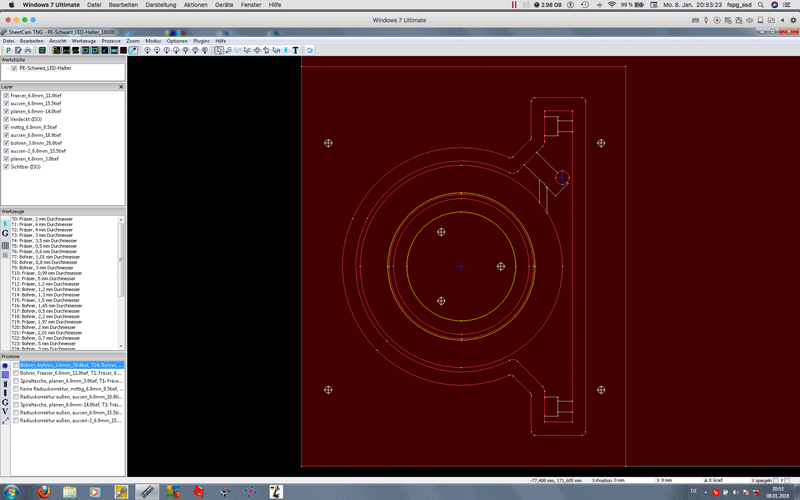The height and width of the screenshot is (500, 800).
Task: Open macOS Spotlight search icon
Action: click(761, 5)
